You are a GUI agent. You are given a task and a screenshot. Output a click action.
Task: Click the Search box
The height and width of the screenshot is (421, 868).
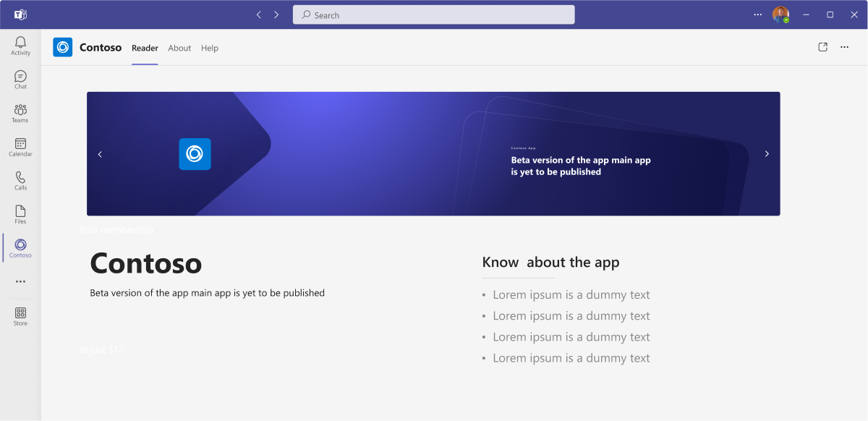(x=434, y=14)
